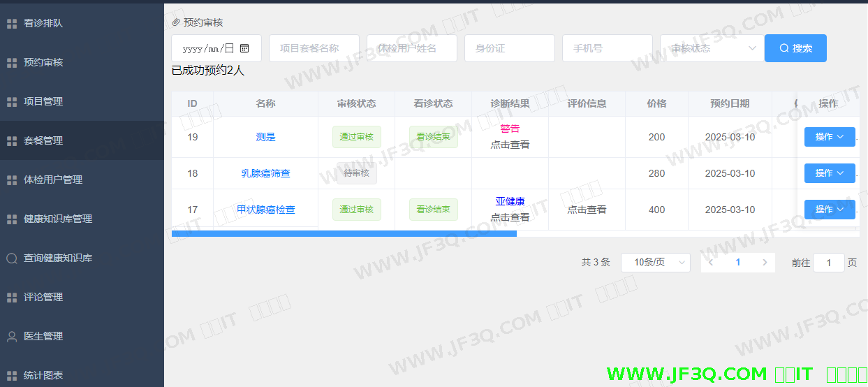Open the 甲状腺癌检查 item link
The image size is (868, 387).
[265, 210]
